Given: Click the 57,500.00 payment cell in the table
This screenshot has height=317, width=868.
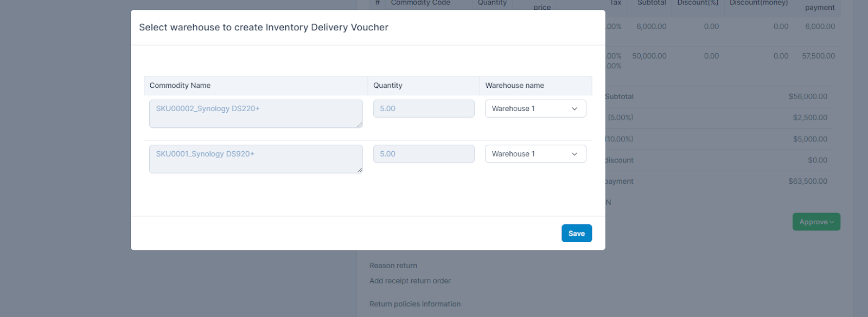Looking at the screenshot, I should pos(818,56).
